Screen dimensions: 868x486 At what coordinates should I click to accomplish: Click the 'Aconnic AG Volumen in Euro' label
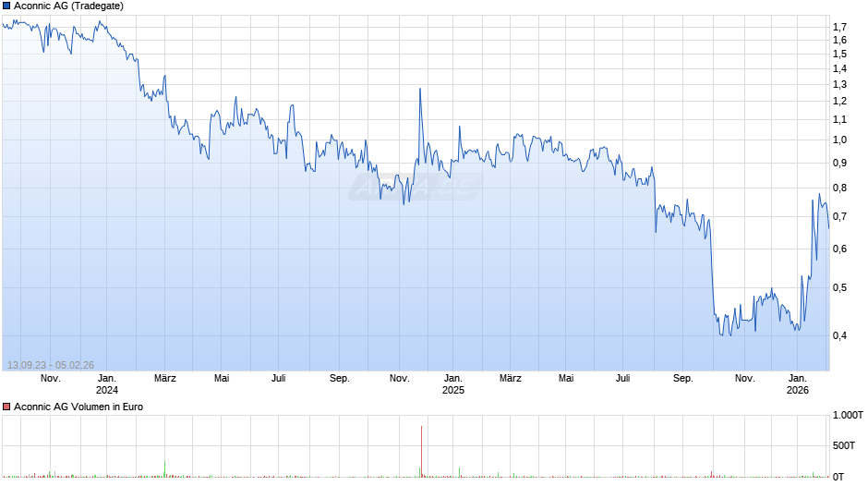(78, 407)
